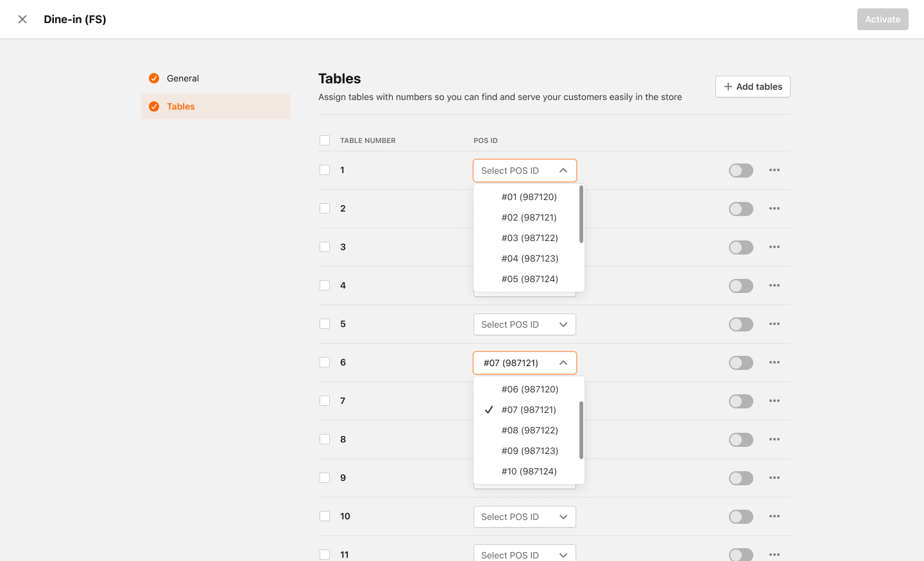Tick the checkbox for table 1
924x561 pixels.
(x=325, y=170)
